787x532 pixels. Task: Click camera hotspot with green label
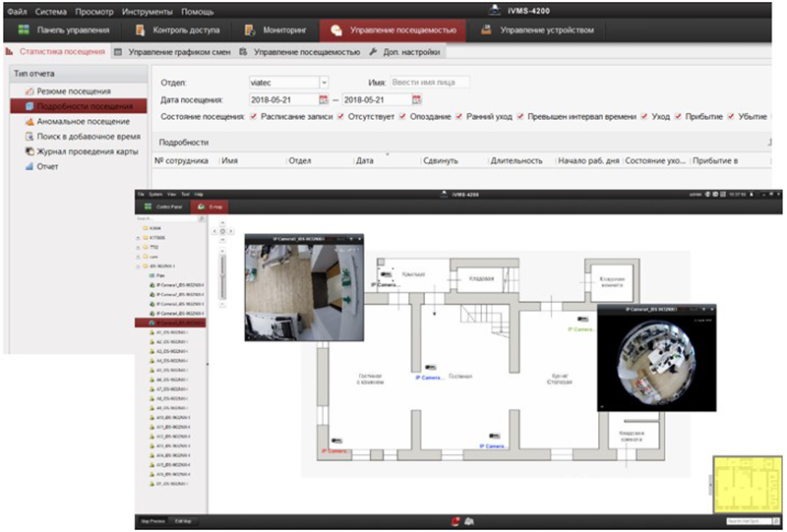pos(582,320)
